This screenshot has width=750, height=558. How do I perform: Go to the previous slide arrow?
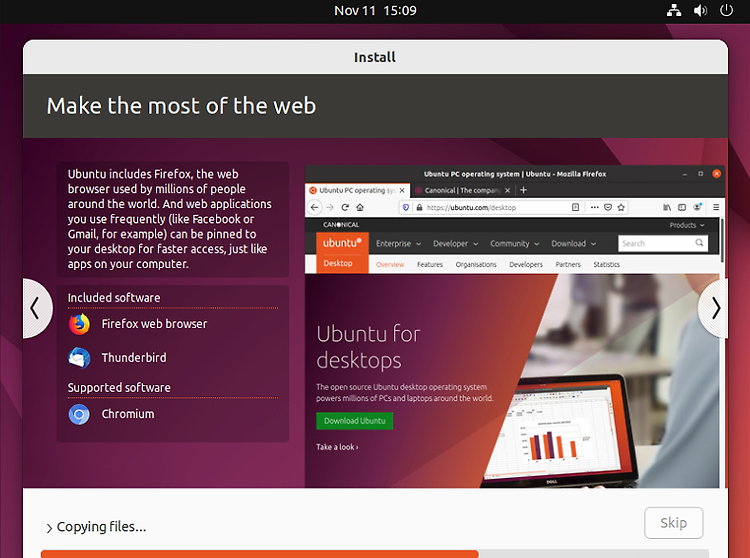tap(36, 308)
